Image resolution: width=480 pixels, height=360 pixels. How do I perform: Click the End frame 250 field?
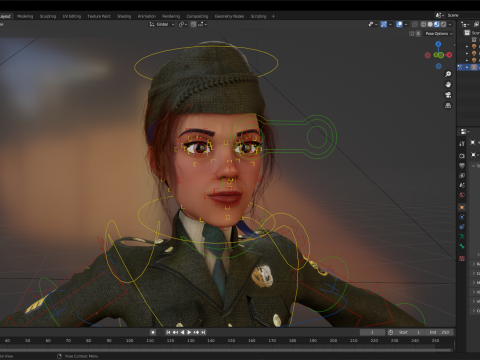click(x=440, y=332)
